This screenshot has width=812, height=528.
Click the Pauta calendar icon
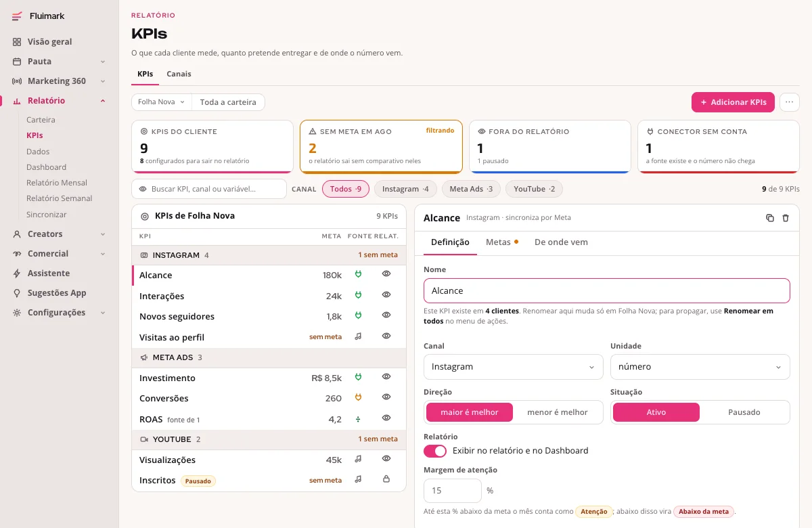pos(17,61)
